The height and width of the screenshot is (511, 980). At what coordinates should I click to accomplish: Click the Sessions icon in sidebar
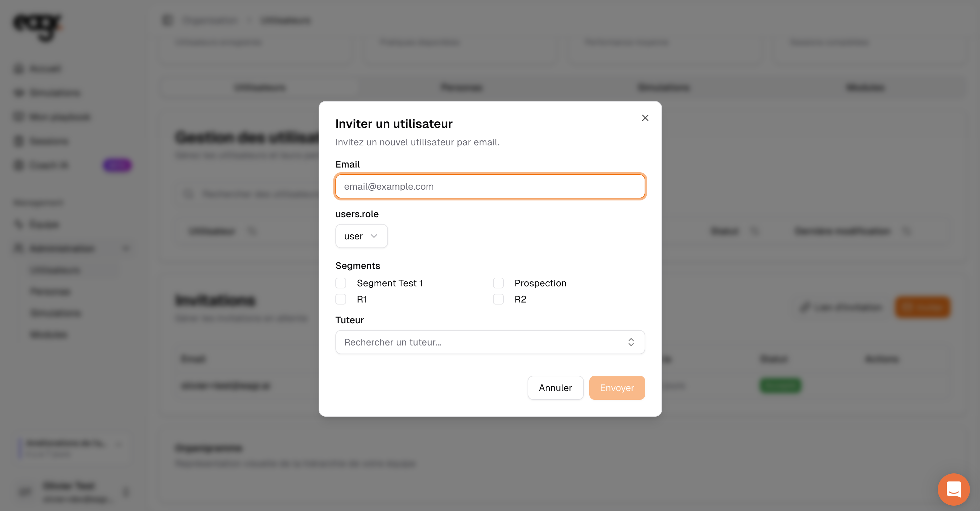pyautogui.click(x=18, y=141)
